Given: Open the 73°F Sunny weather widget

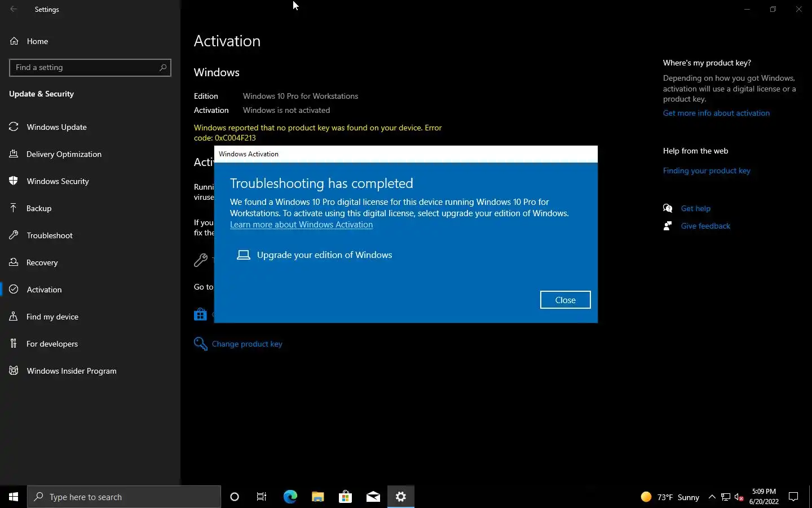Looking at the screenshot, I should (670, 497).
